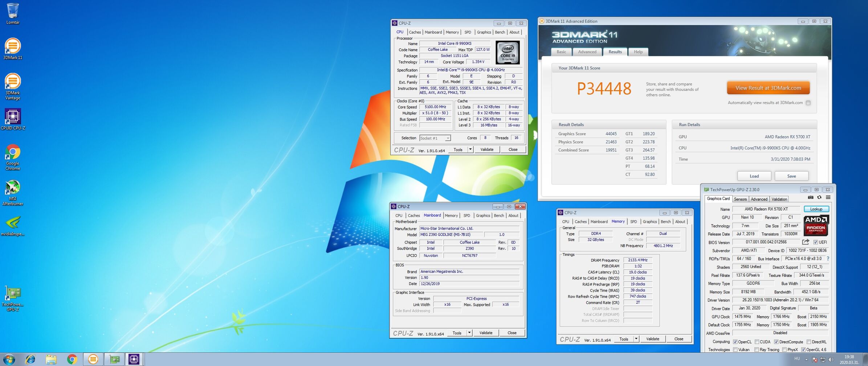
Task: Click the volume icon in system tray
Action: pyautogui.click(x=831, y=359)
